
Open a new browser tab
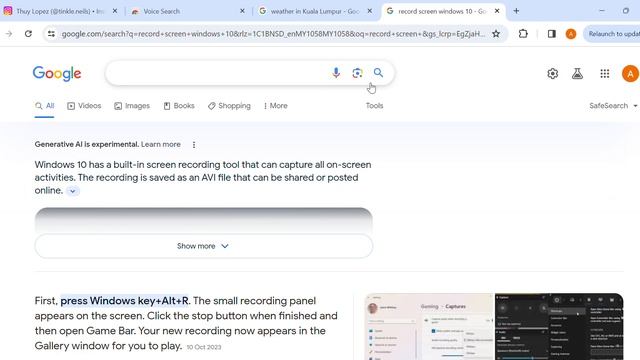pos(516,11)
